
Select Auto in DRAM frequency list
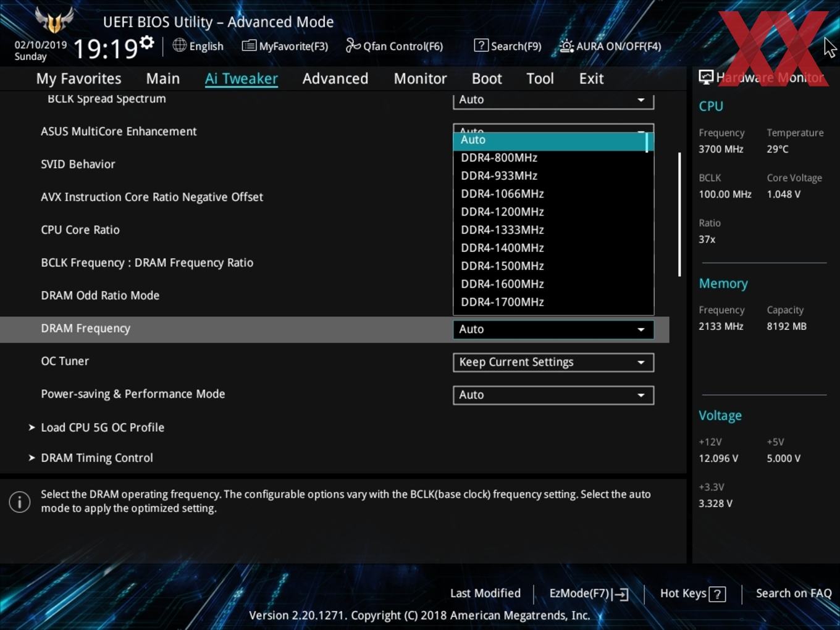point(550,140)
